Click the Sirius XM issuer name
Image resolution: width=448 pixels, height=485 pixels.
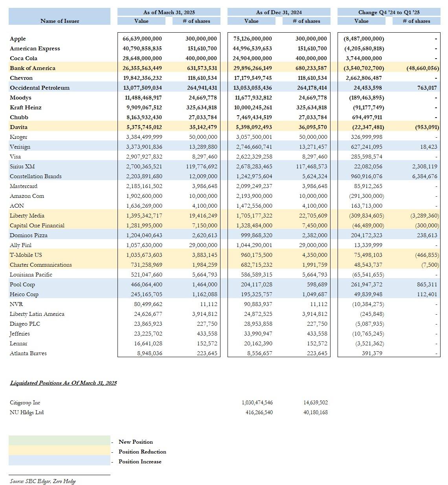click(22, 166)
